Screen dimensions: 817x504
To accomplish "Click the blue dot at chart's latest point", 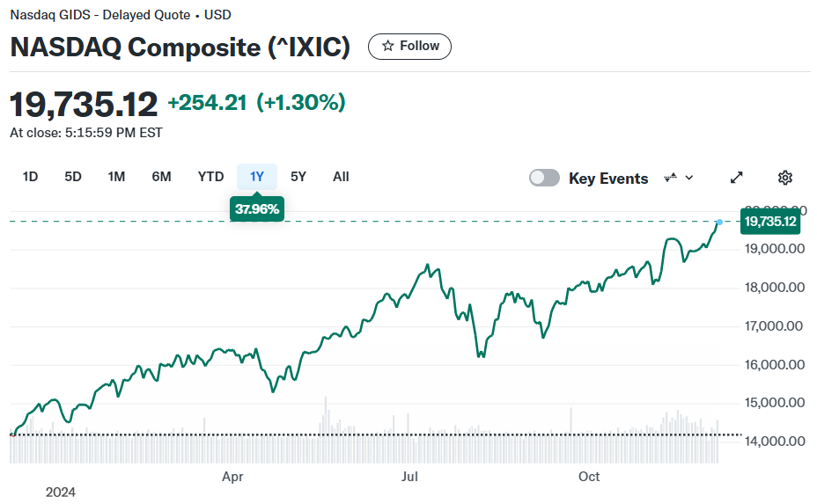I will point(719,223).
